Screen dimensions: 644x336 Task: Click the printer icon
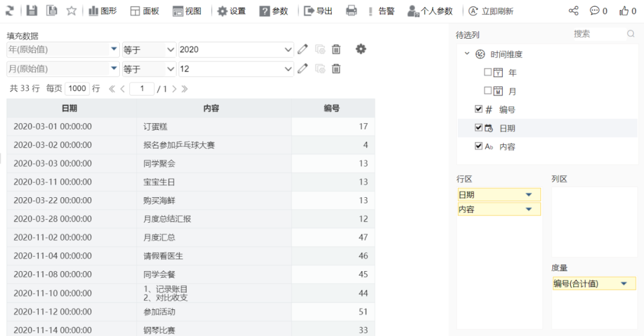(351, 11)
